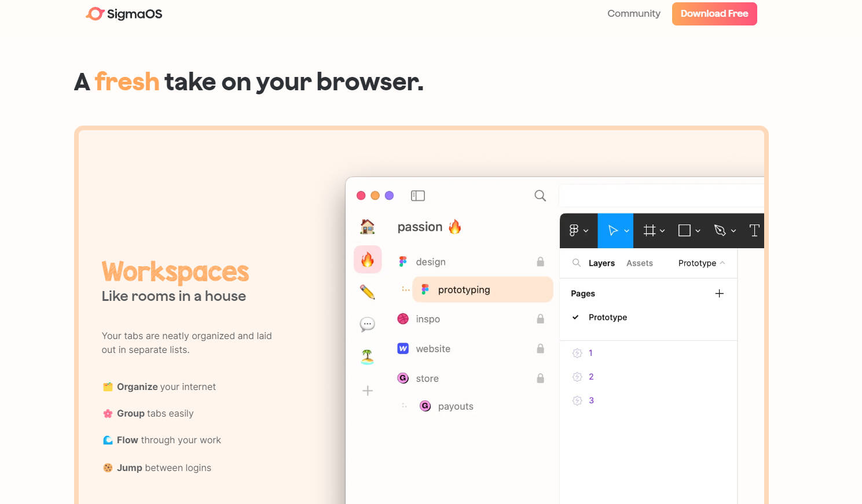Click the SigmaOS logo
862x504 pixels.
(x=124, y=14)
